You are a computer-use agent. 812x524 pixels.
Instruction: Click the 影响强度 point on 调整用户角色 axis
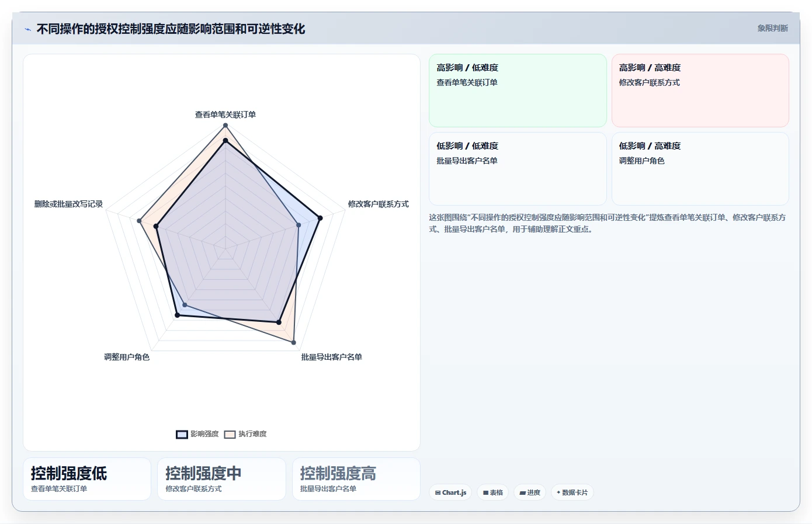pos(178,315)
